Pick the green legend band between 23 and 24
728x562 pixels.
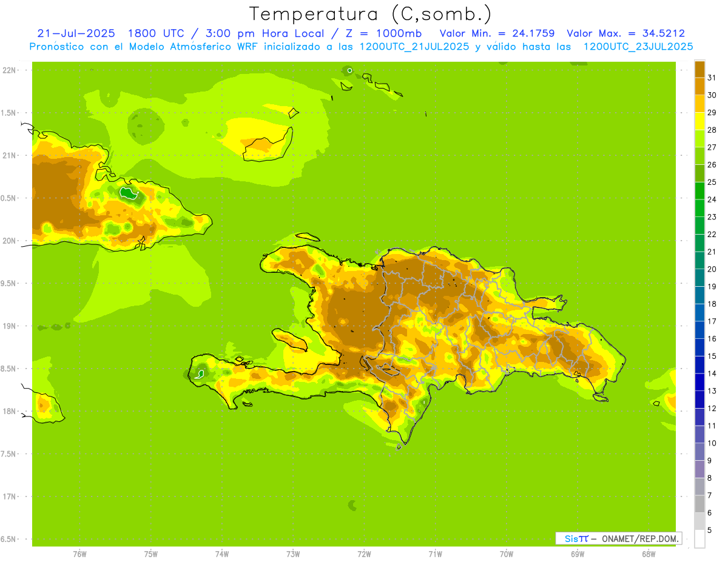pos(699,208)
